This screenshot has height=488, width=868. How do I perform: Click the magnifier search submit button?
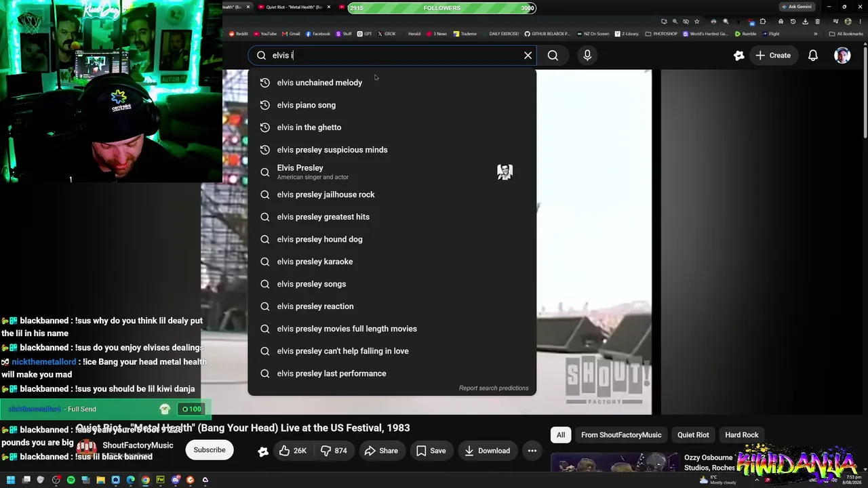[553, 56]
